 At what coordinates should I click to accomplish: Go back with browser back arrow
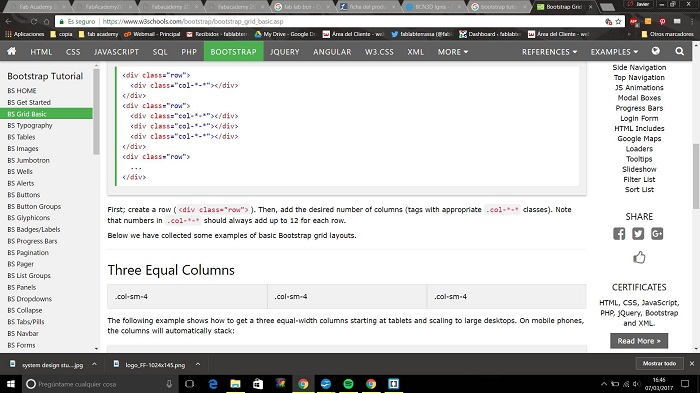[8, 21]
